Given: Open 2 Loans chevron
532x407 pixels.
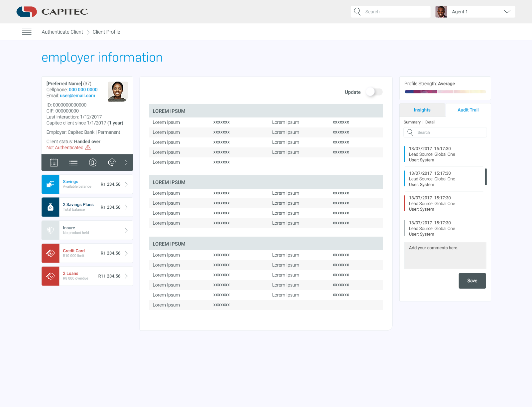Looking at the screenshot, I should point(126,276).
